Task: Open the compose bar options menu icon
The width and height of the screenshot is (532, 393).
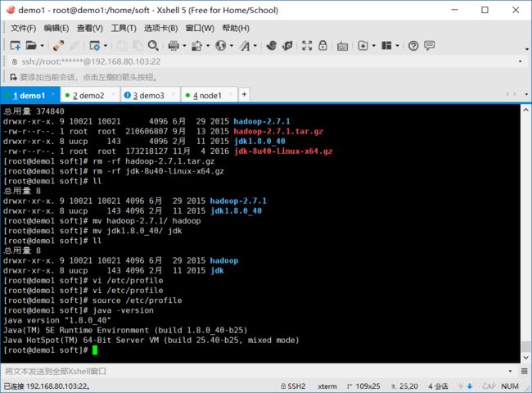Action: pos(525,371)
